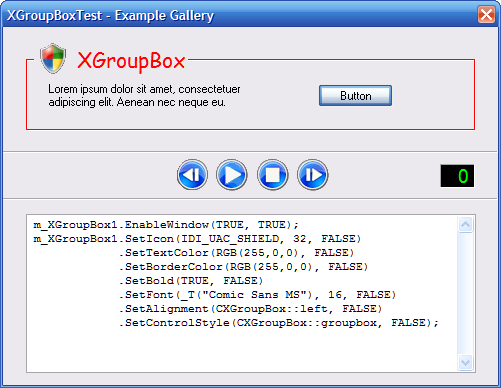The height and width of the screenshot is (388, 501).
Task: Close the XGroupBoxTest window
Action: tap(486, 15)
